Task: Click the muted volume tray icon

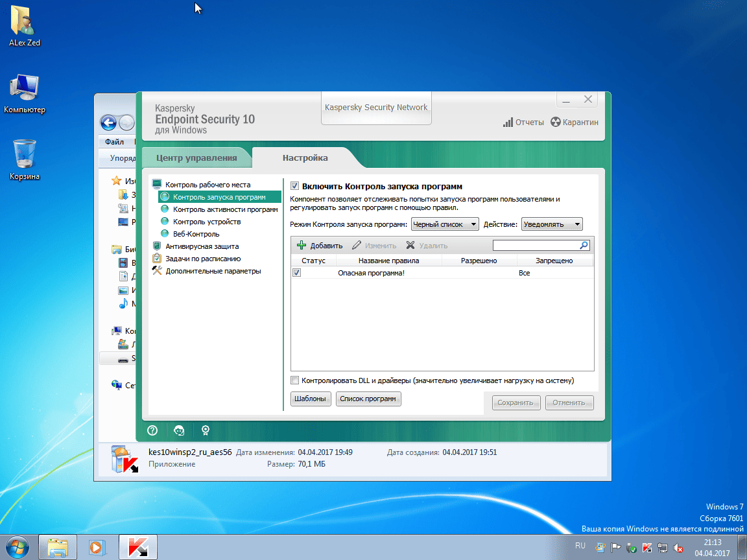Action: click(x=678, y=548)
